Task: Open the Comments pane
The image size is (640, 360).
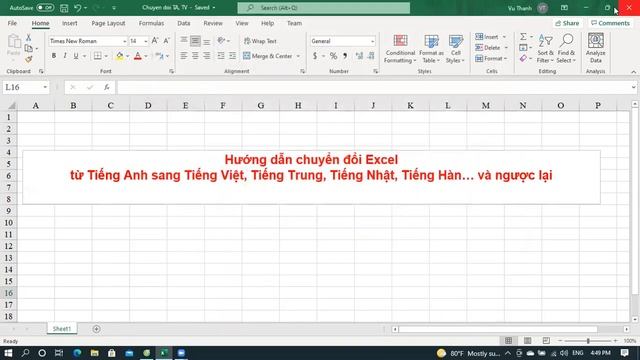Action: point(610,23)
